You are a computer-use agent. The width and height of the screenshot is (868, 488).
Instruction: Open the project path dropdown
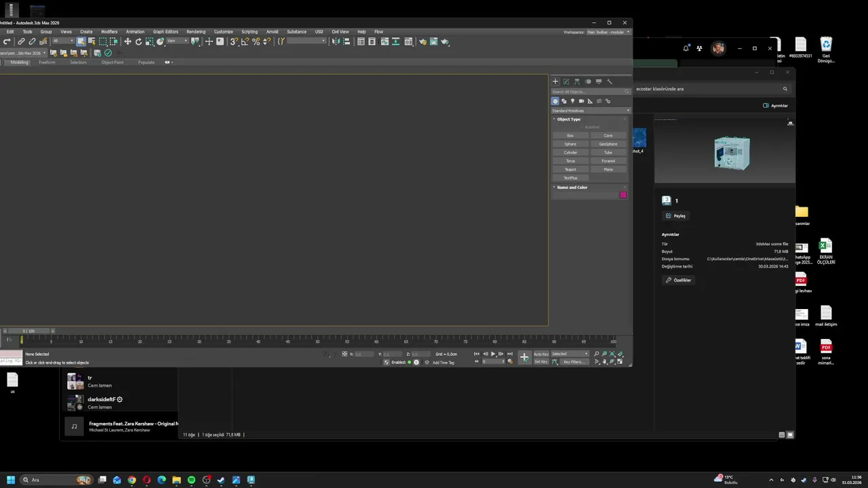click(22, 53)
